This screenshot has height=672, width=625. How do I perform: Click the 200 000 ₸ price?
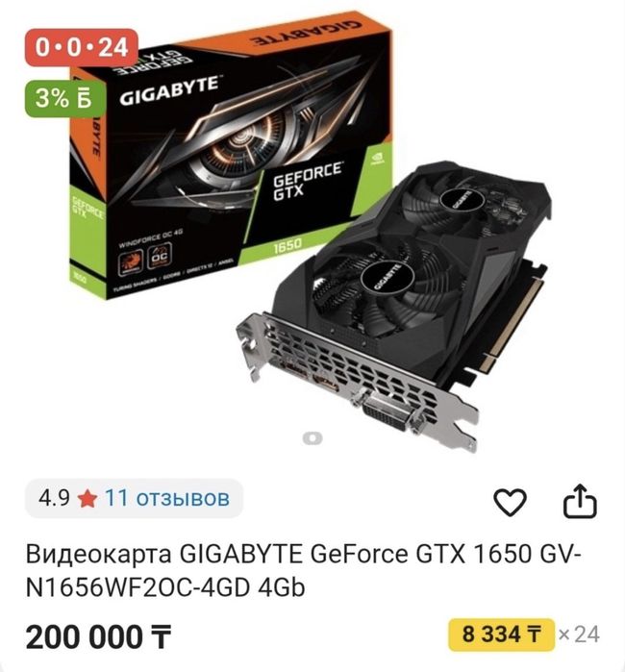99,636
